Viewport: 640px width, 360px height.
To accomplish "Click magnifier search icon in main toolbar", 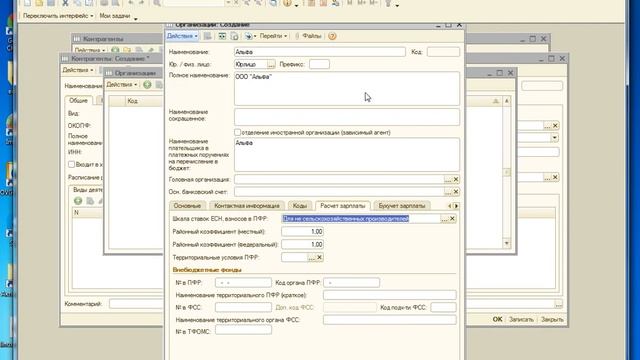I will [157, 3].
